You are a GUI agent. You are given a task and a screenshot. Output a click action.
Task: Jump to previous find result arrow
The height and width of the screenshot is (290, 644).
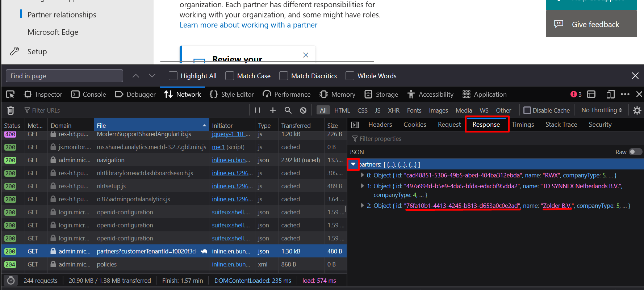click(x=136, y=76)
